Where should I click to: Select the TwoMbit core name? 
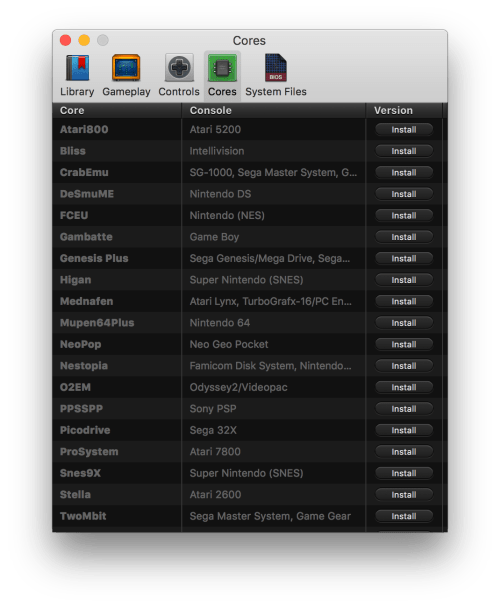tap(83, 516)
